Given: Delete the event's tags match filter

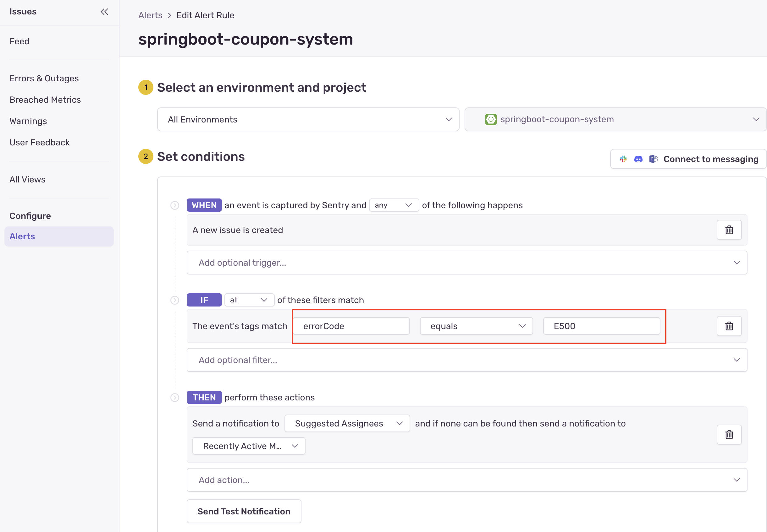Looking at the screenshot, I should pyautogui.click(x=729, y=326).
